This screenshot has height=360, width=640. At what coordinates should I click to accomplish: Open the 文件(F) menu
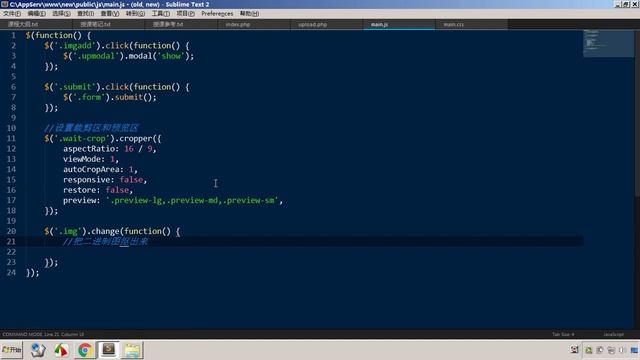[x=12, y=13]
